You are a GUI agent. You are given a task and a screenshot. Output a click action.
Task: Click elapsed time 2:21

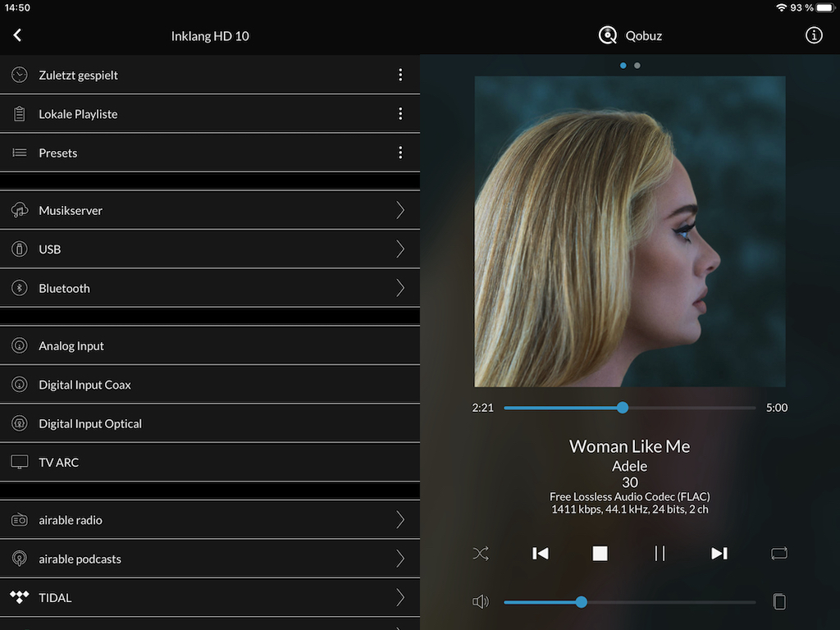point(482,408)
